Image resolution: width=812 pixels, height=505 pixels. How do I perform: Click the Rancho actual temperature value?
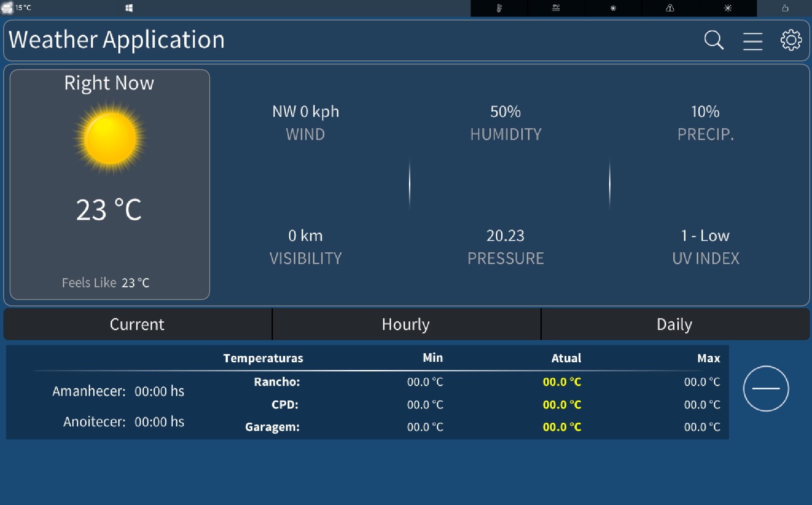(x=562, y=382)
